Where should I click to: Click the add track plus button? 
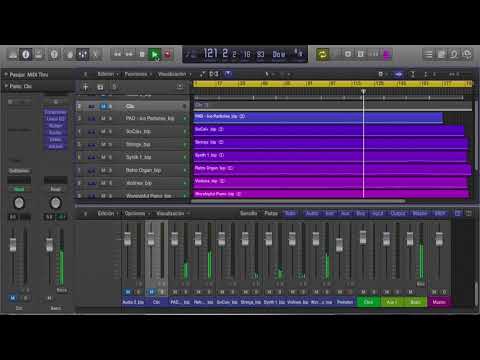click(86, 87)
